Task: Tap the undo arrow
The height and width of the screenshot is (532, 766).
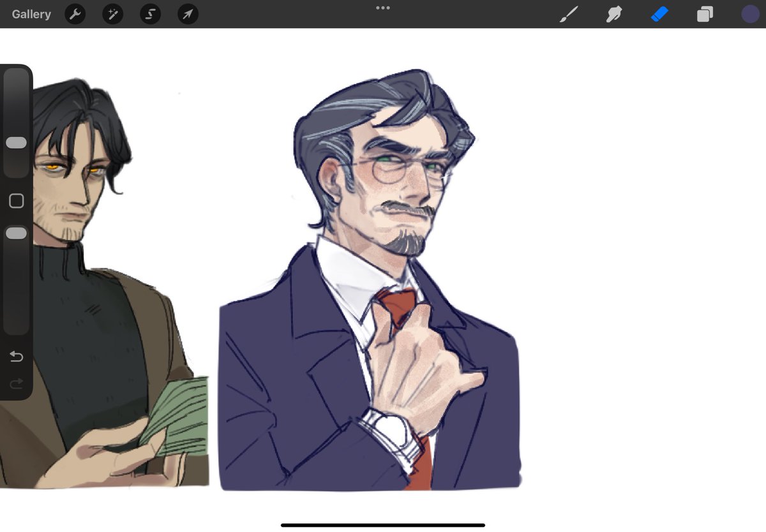Action: 17,357
